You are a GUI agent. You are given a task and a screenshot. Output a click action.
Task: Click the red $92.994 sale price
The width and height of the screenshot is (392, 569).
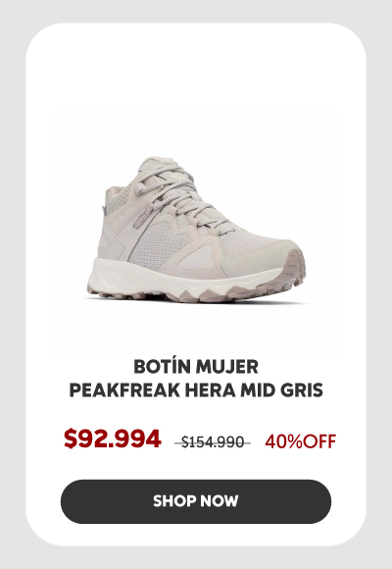click(x=113, y=439)
